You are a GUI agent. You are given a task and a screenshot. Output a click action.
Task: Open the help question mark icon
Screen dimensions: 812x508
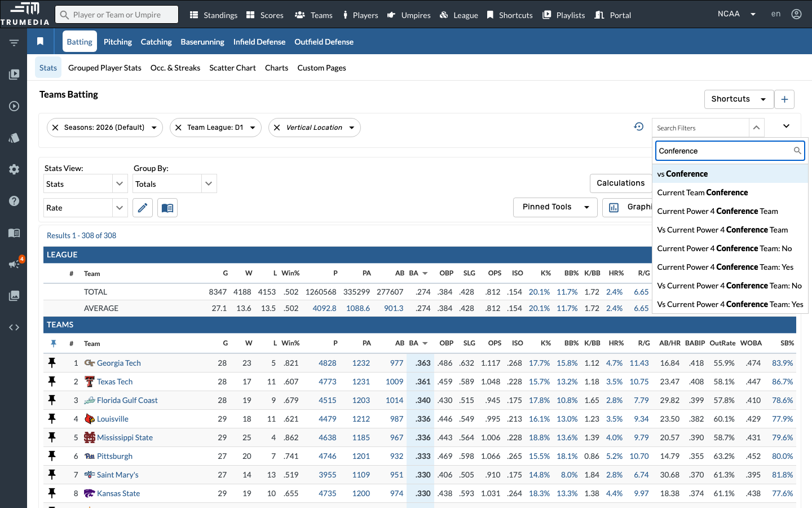coord(14,201)
